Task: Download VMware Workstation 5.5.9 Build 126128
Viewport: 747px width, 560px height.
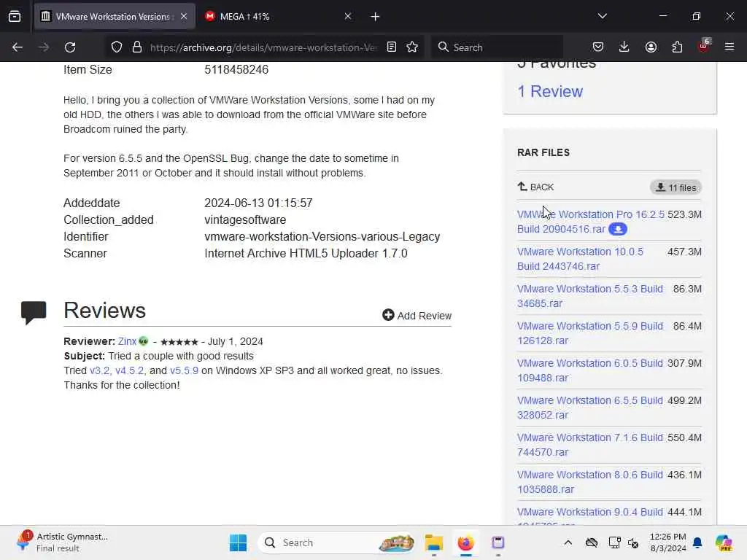Action: point(589,333)
